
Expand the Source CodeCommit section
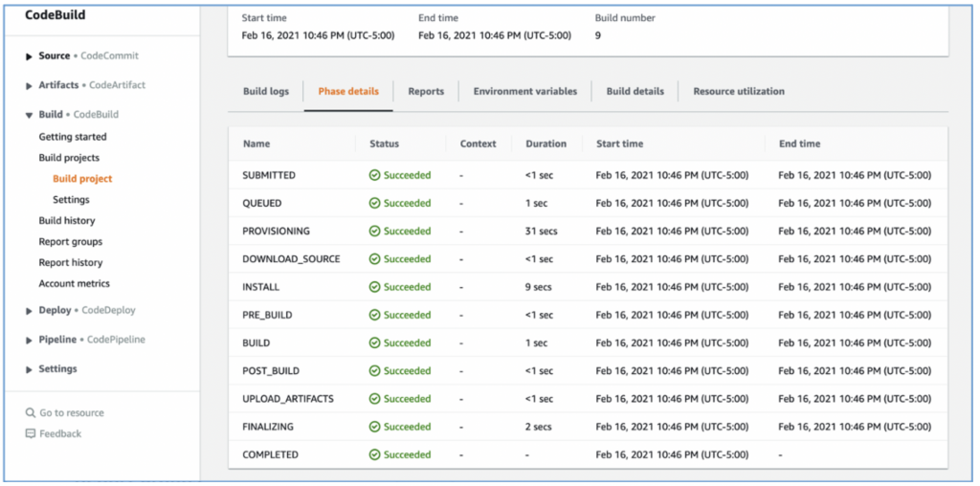click(30, 56)
